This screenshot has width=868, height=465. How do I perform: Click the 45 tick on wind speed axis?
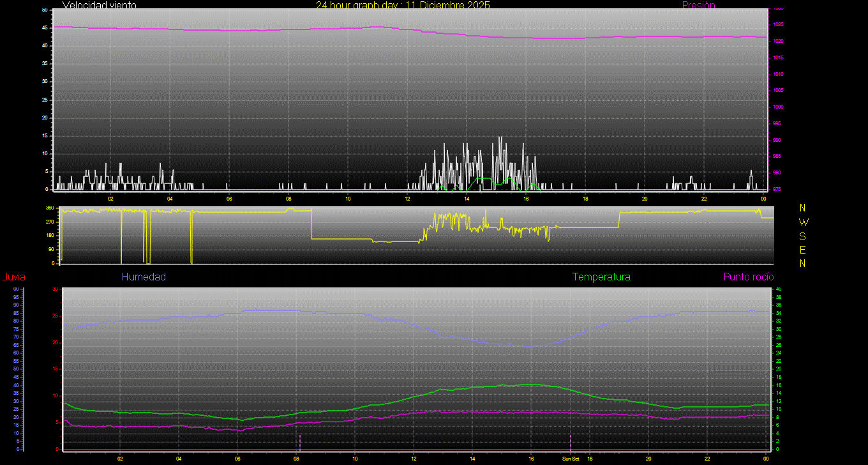coord(44,27)
